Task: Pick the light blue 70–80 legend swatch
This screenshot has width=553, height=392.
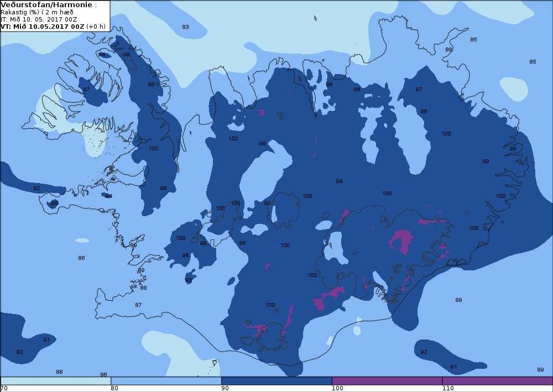Action: tap(56, 381)
